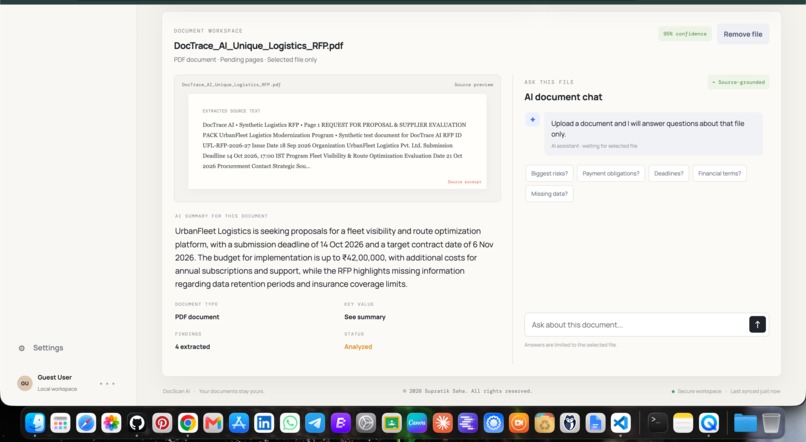Click the Remove file button
The width and height of the screenshot is (806, 442).
pyautogui.click(x=743, y=34)
